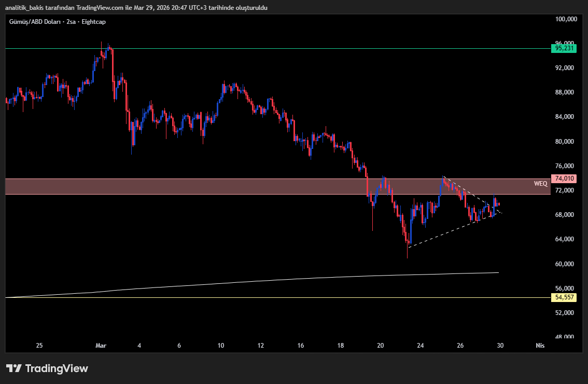Click the pink 74,010 price label
The image size is (588, 384).
point(564,178)
